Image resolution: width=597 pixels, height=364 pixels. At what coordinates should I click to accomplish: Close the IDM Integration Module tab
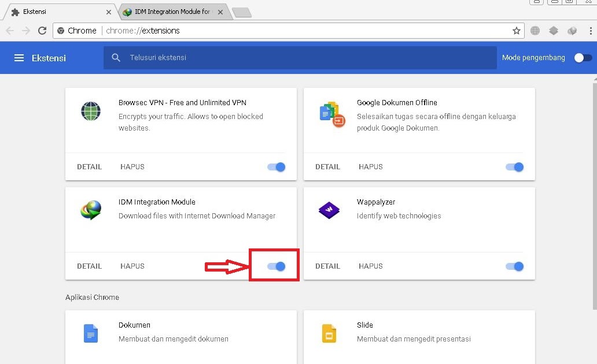(x=220, y=12)
